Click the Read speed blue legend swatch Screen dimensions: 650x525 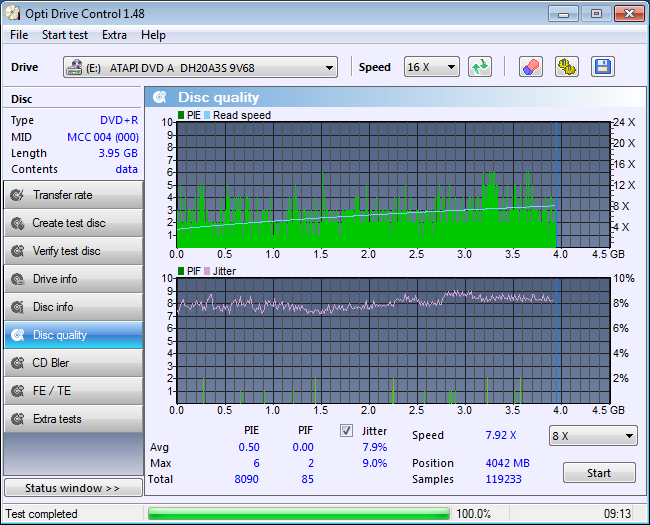pyautogui.click(x=207, y=115)
